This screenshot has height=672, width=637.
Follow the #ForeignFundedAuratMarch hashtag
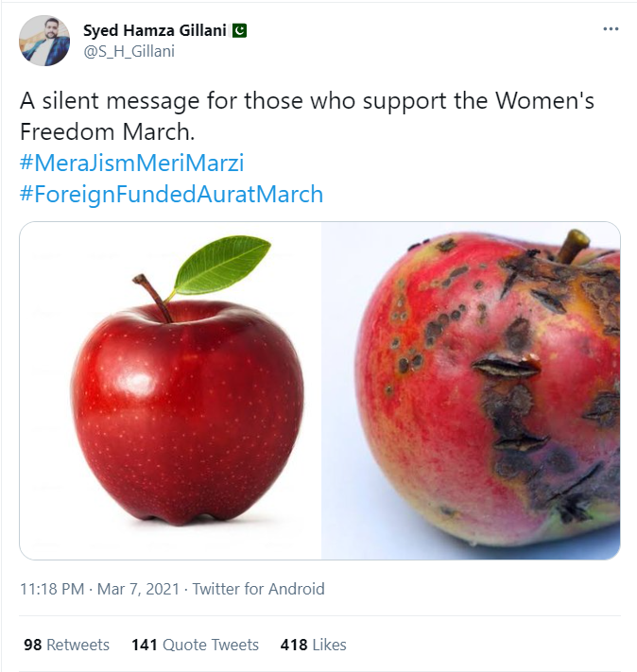click(x=171, y=195)
